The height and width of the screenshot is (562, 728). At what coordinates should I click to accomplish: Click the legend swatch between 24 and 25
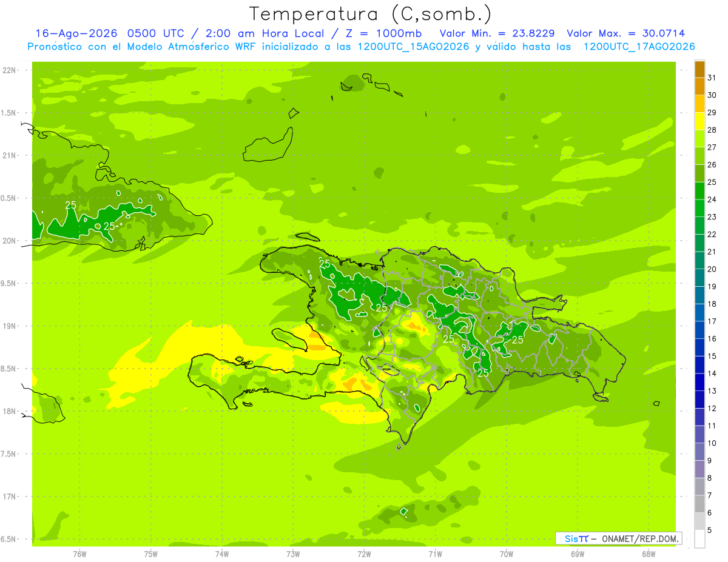(699, 191)
